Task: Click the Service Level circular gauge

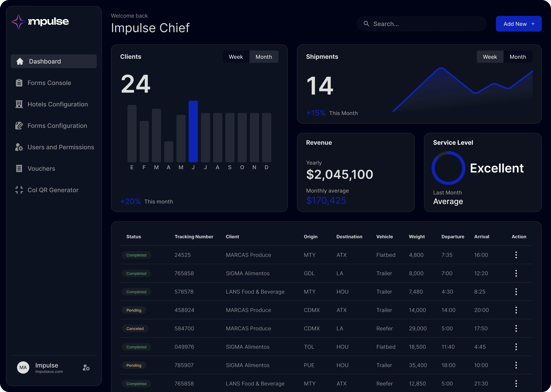Action: 448,168
